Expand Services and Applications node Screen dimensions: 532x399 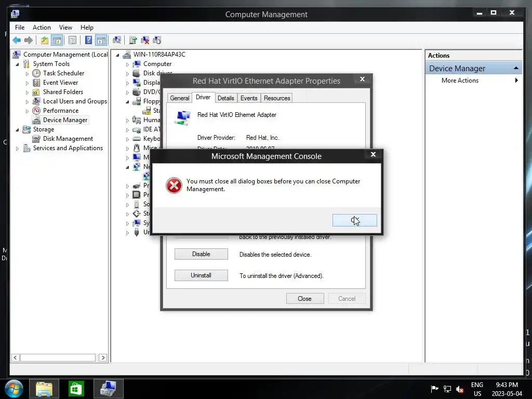pos(17,148)
